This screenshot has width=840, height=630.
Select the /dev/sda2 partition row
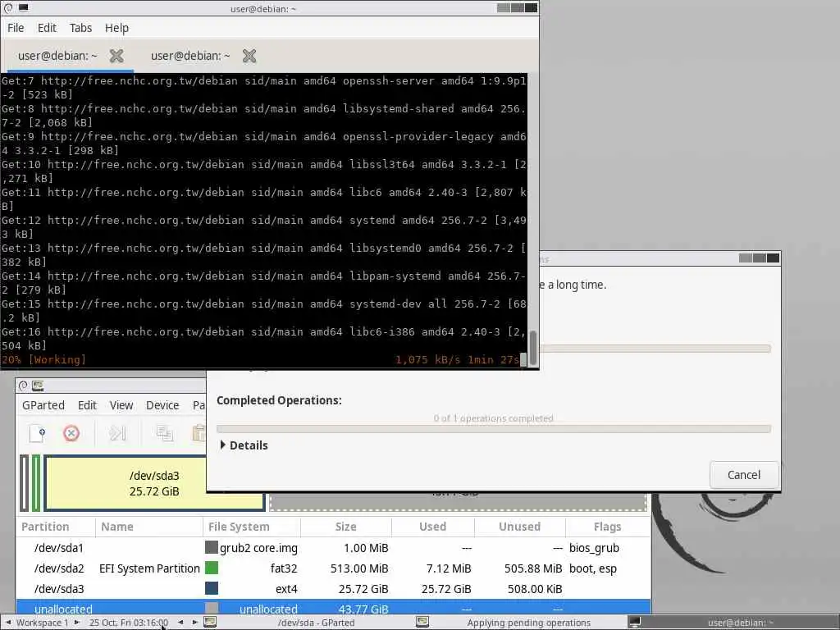point(333,568)
